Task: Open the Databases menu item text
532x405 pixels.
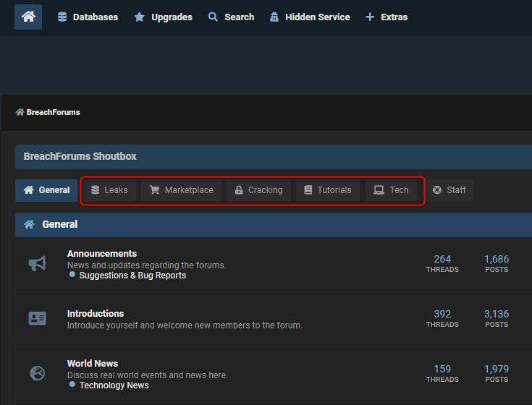Action: click(96, 17)
